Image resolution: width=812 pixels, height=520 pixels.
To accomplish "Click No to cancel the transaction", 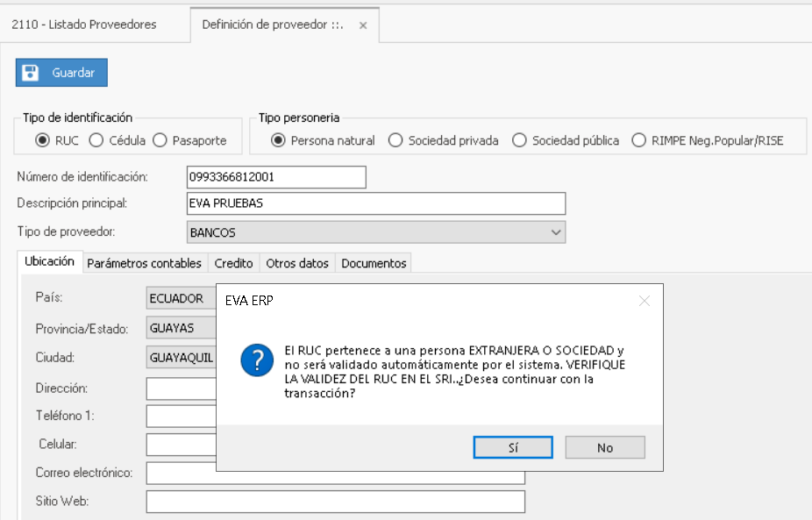I will click(605, 447).
